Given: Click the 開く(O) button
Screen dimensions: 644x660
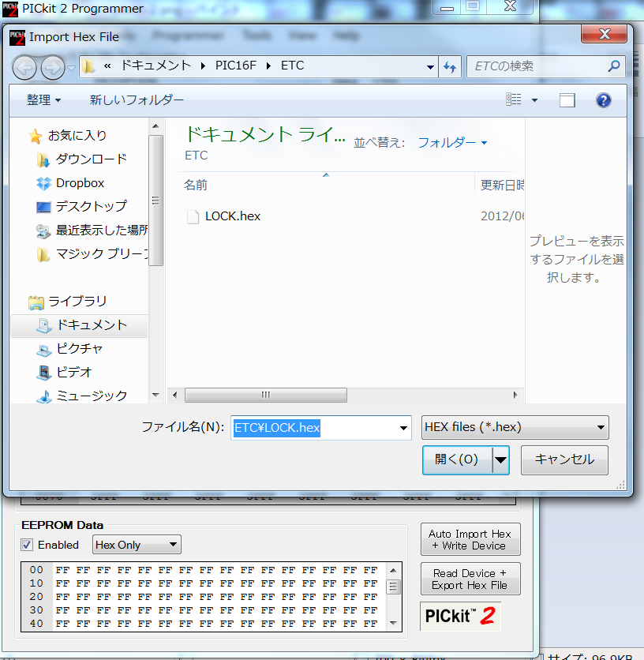Looking at the screenshot, I should click(x=457, y=459).
